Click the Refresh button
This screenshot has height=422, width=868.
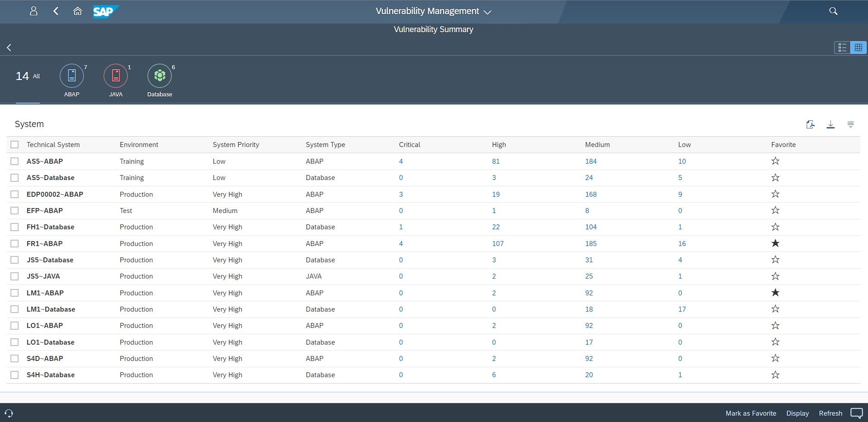click(x=830, y=413)
